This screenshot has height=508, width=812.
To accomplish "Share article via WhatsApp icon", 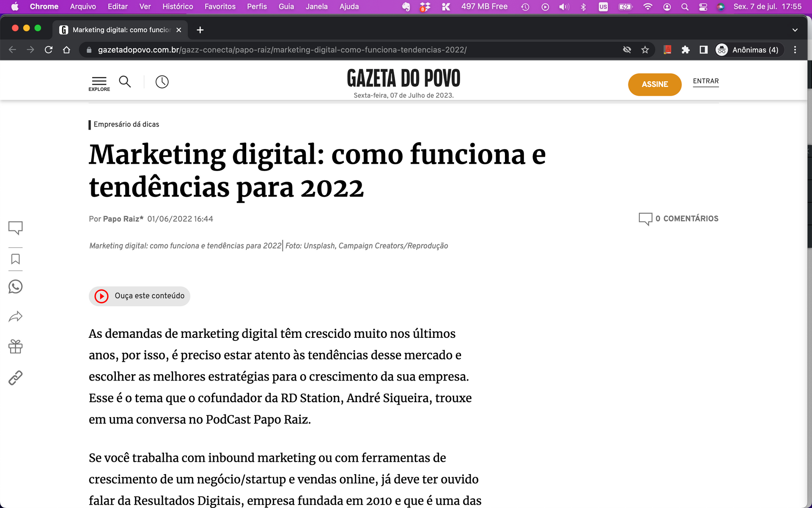I will [16, 287].
